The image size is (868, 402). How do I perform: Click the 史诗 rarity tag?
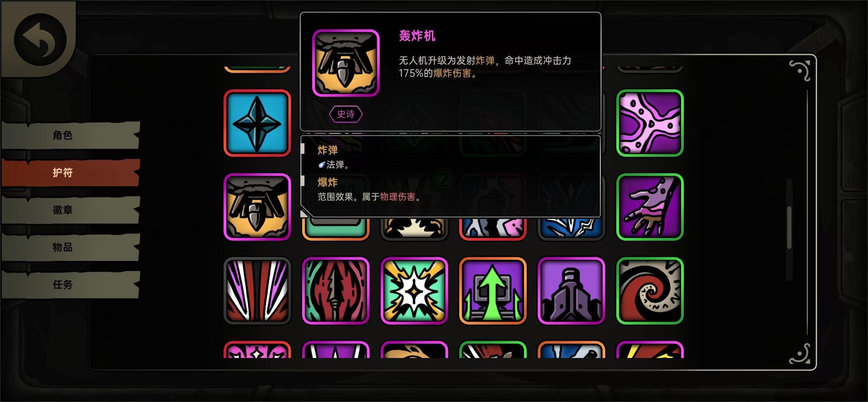click(346, 114)
